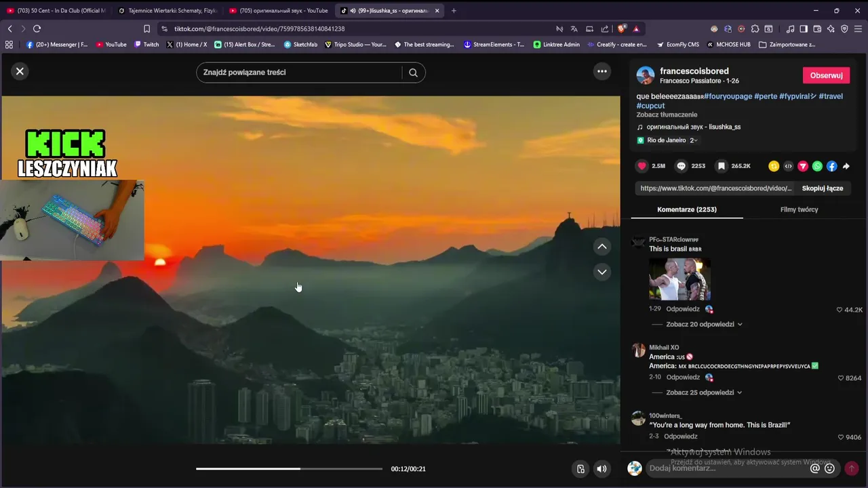This screenshot has width=868, height=488.
Task: Click the video progress bar
Action: pos(289,469)
